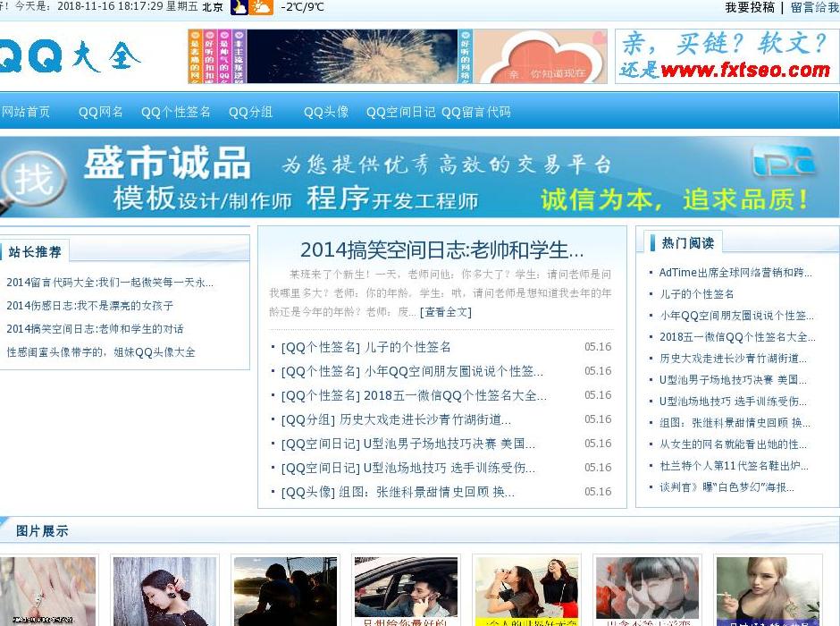Open the hands with ring thumbnail
This screenshot has height=626, width=840.
click(x=47, y=591)
